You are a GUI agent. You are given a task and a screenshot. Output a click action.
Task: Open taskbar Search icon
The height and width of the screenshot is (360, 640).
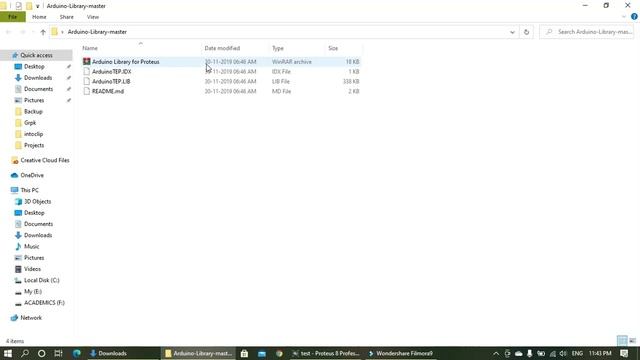pyautogui.click(x=25, y=353)
